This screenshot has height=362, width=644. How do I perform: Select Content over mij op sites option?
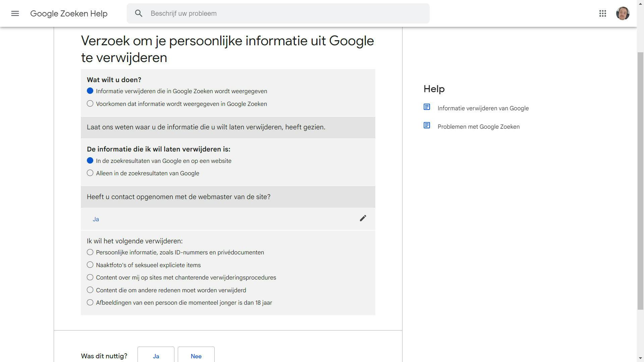pos(90,277)
